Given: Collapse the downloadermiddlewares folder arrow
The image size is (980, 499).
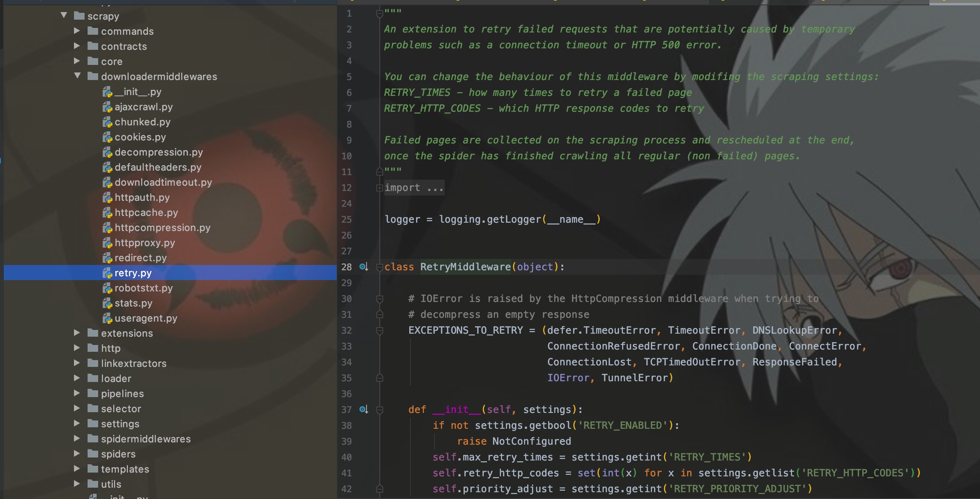Looking at the screenshot, I should coord(77,76).
